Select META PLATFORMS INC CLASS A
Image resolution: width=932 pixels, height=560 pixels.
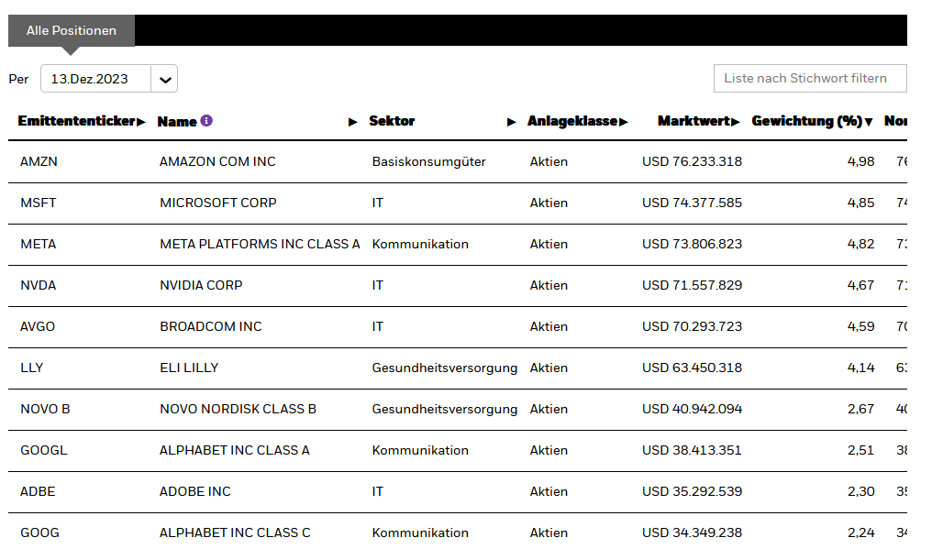[260, 244]
